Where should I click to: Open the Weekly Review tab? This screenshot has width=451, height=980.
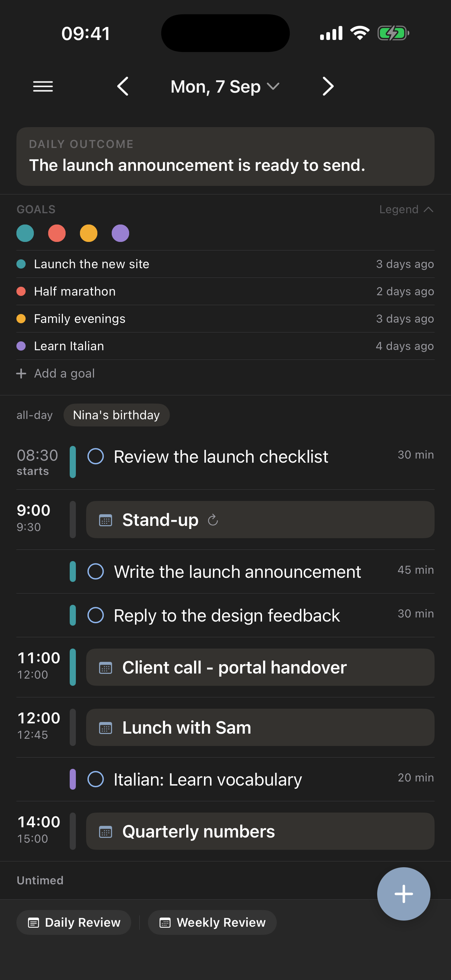click(x=212, y=923)
